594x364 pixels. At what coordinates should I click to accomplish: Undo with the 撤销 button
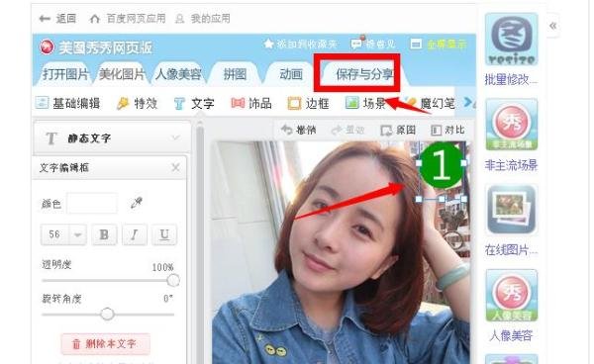[x=299, y=131]
